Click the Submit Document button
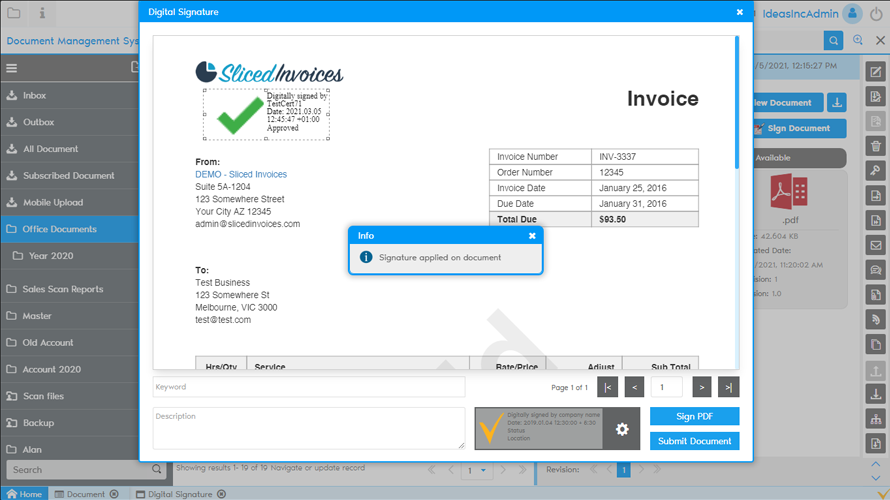 (694, 441)
